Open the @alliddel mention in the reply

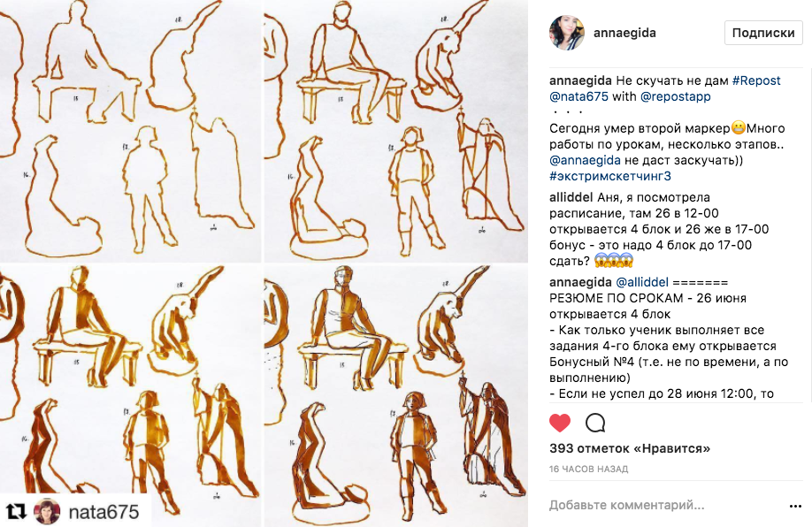point(642,282)
